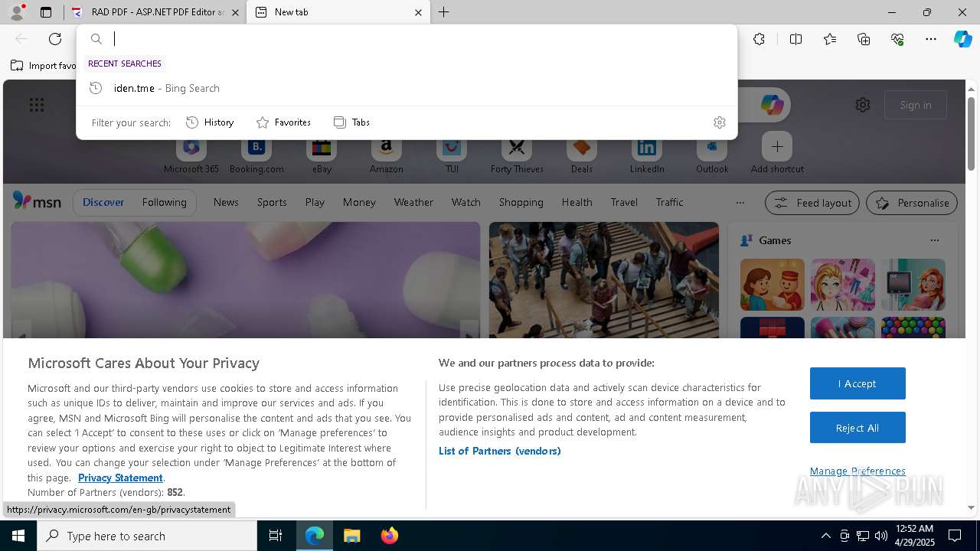Viewport: 980px width, 551px height.
Task: Open the Forty Thieves shortcut
Action: [517, 155]
